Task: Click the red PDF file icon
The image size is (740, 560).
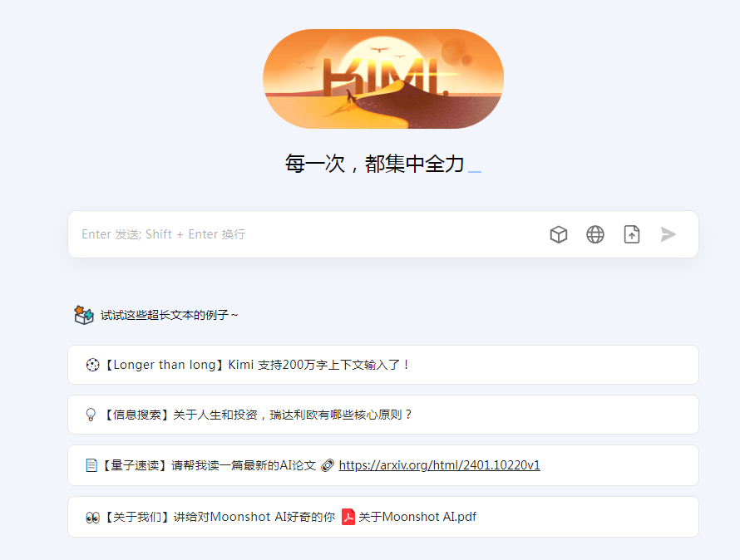Action: tap(348, 517)
